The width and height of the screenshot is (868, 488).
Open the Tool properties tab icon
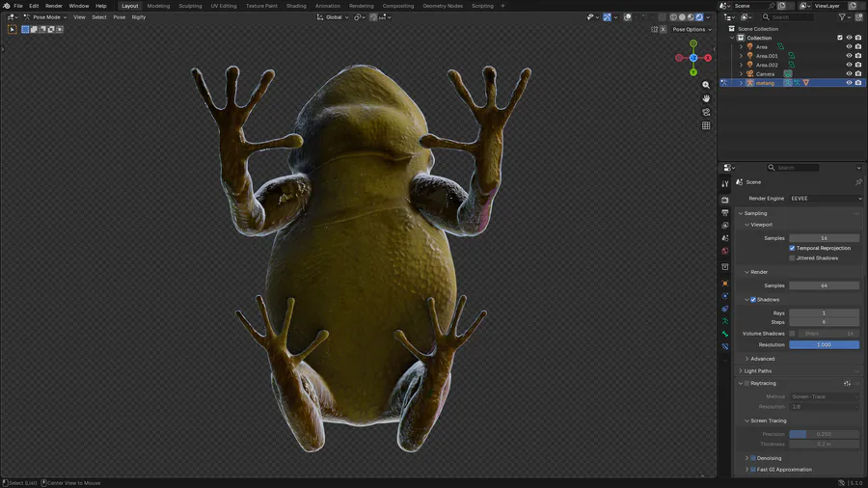(x=725, y=184)
